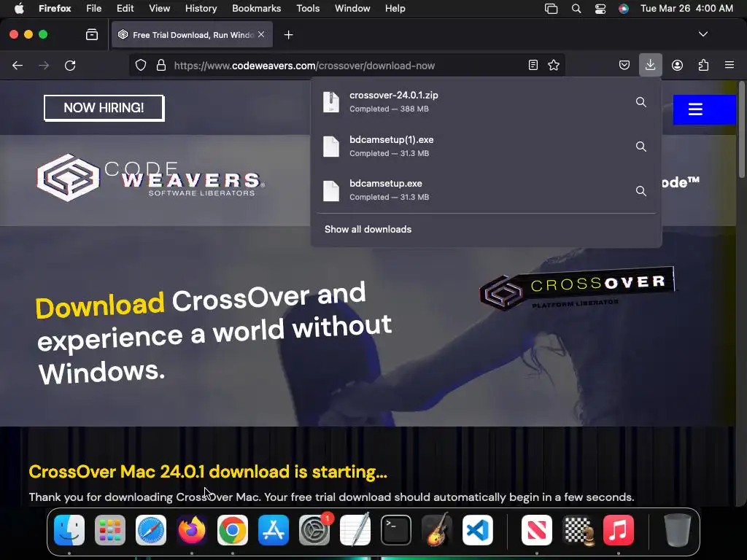Open TextEdit from the Dock
Screen dimensions: 747x560
coord(355,530)
